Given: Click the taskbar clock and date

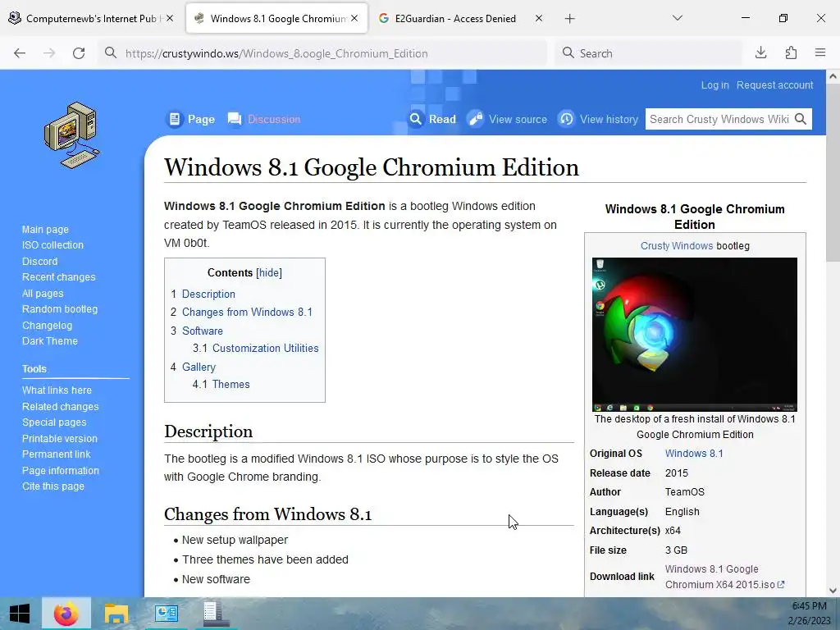Looking at the screenshot, I should point(810,614).
